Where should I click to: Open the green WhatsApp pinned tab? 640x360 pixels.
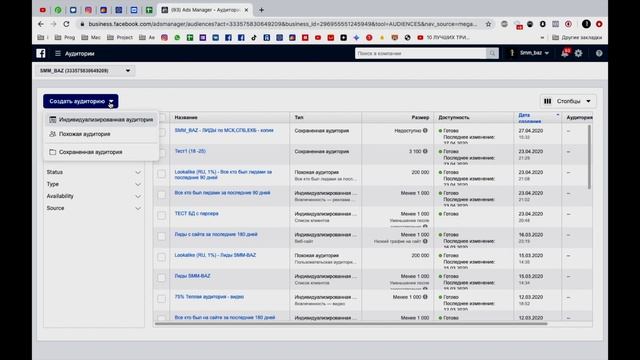pos(58,10)
